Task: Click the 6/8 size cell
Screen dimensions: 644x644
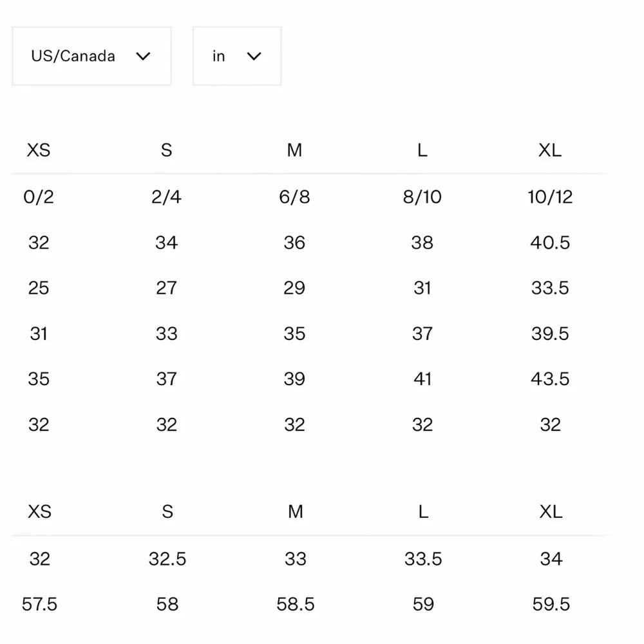Action: (294, 196)
